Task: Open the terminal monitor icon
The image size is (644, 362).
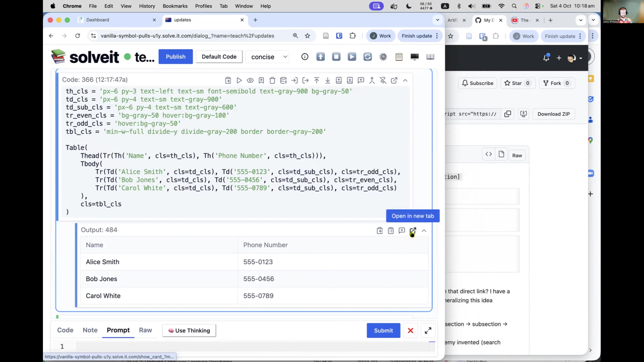Action: click(x=414, y=57)
